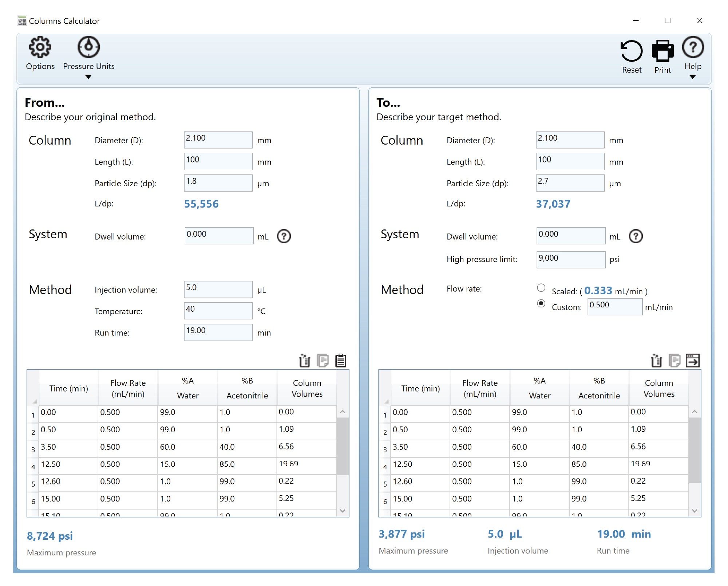Image resolution: width=728 pixels, height=586 pixels.
Task: Click From table Time (min) header
Action: click(x=68, y=388)
